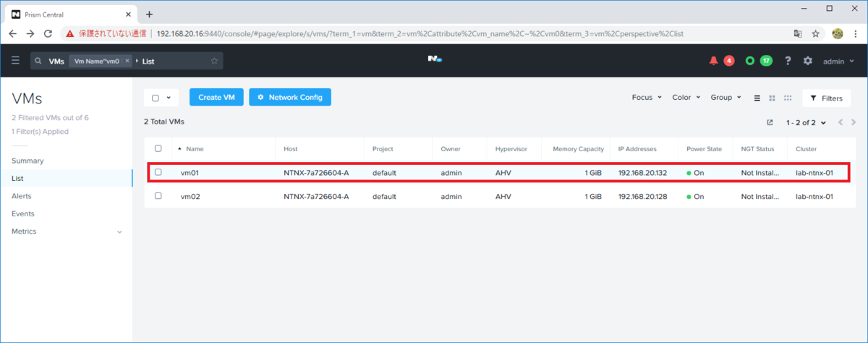Open Chrome profile avatar

(838, 33)
